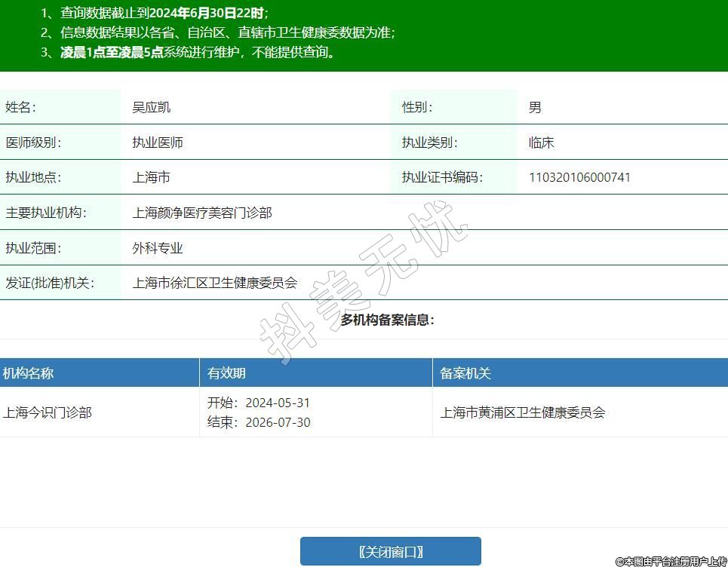728x567 pixels.
Task: Click 上海市徐汇区卫生健康委员会 issuing authority
Action: click(x=215, y=283)
